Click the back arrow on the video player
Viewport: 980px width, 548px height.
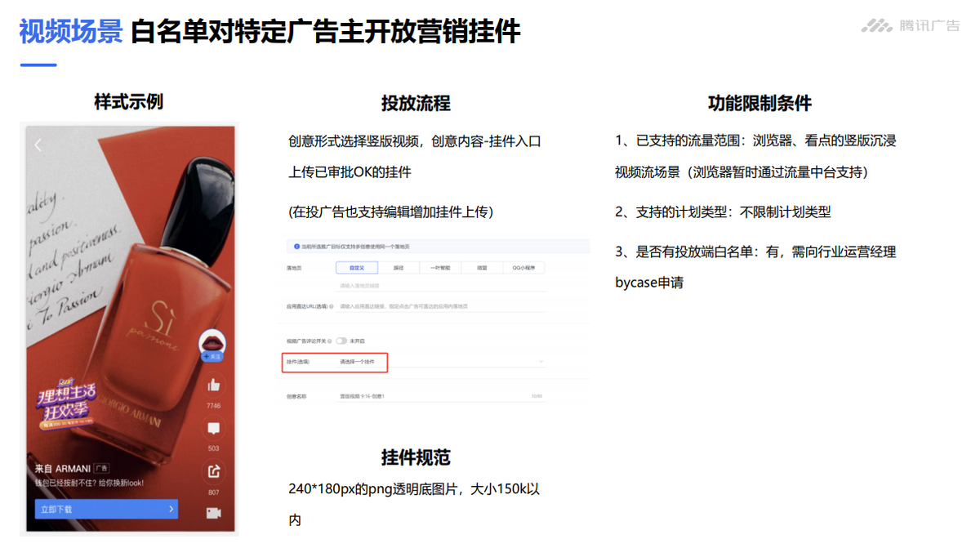tap(37, 143)
